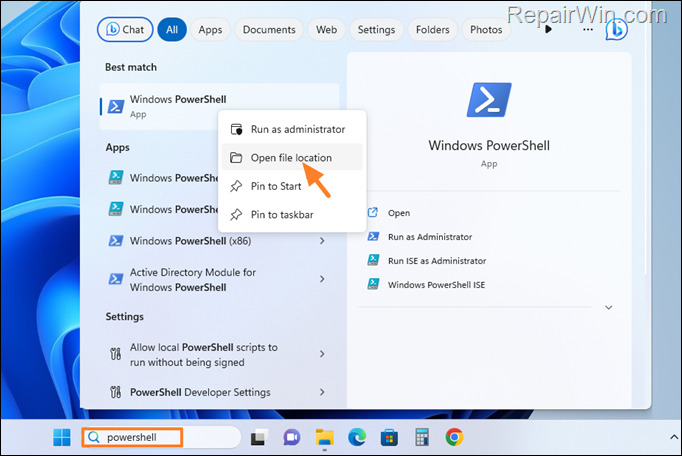
Task: Switch to the Documents filter
Action: tap(269, 30)
